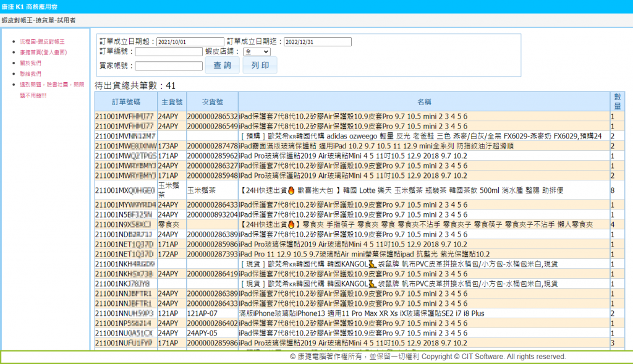Click the 買家帳號 input field
Viewport: 633px width, 364px height.
pyautogui.click(x=168, y=66)
